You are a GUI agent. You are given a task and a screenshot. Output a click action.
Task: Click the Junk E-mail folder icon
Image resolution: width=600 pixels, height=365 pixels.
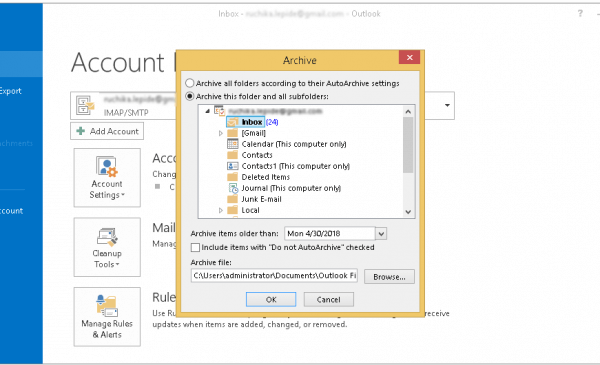tap(233, 199)
